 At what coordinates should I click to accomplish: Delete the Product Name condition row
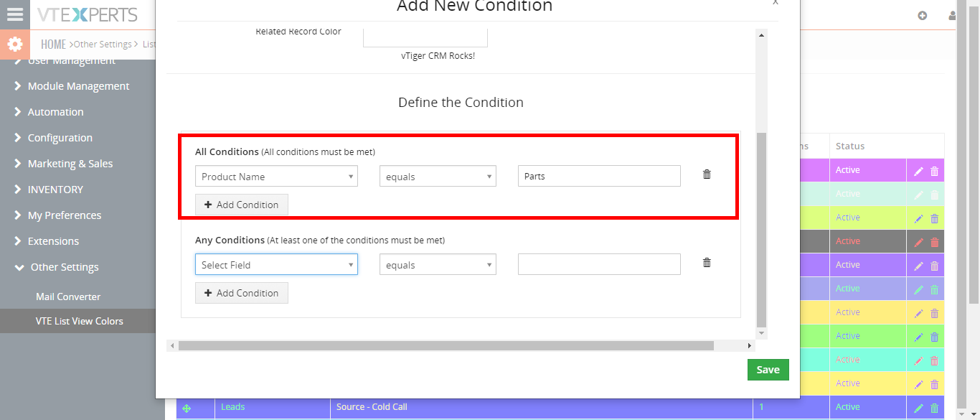707,174
